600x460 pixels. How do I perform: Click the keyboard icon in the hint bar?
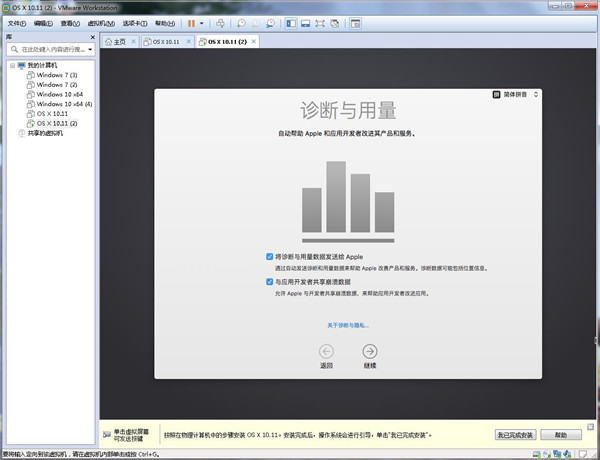[107, 434]
